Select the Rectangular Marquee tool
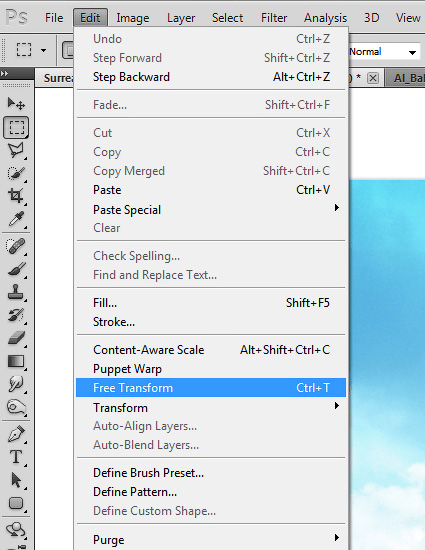This screenshot has height=550, width=425. pos(16,127)
